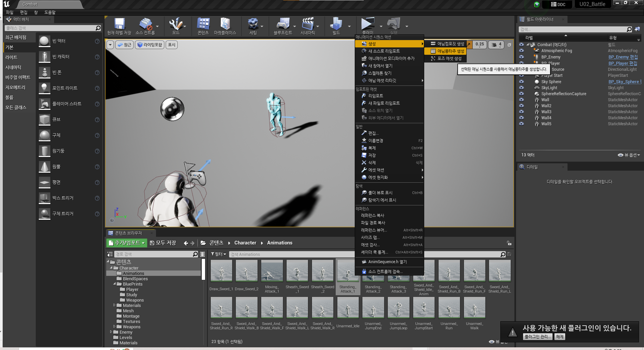Expand the Enemy folder tree node
Viewport: 644px width, 350px height.
(111, 332)
